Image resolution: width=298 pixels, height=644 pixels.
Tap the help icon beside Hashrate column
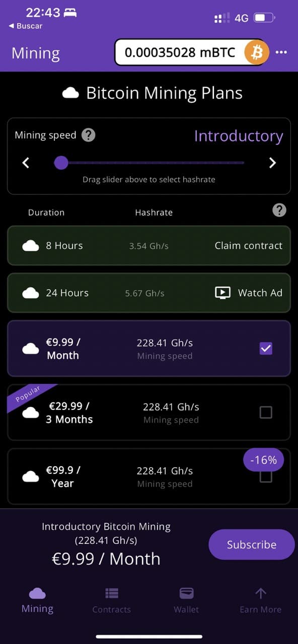(279, 210)
